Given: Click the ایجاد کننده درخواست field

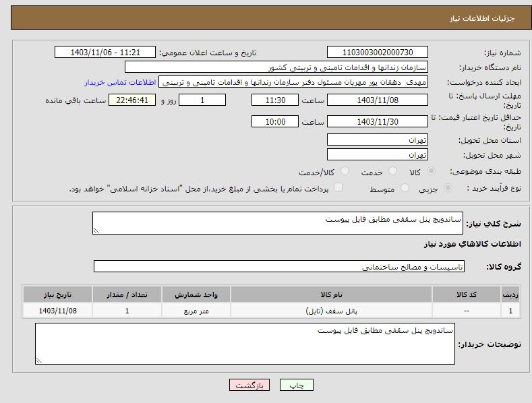Looking at the screenshot, I should tap(293, 82).
